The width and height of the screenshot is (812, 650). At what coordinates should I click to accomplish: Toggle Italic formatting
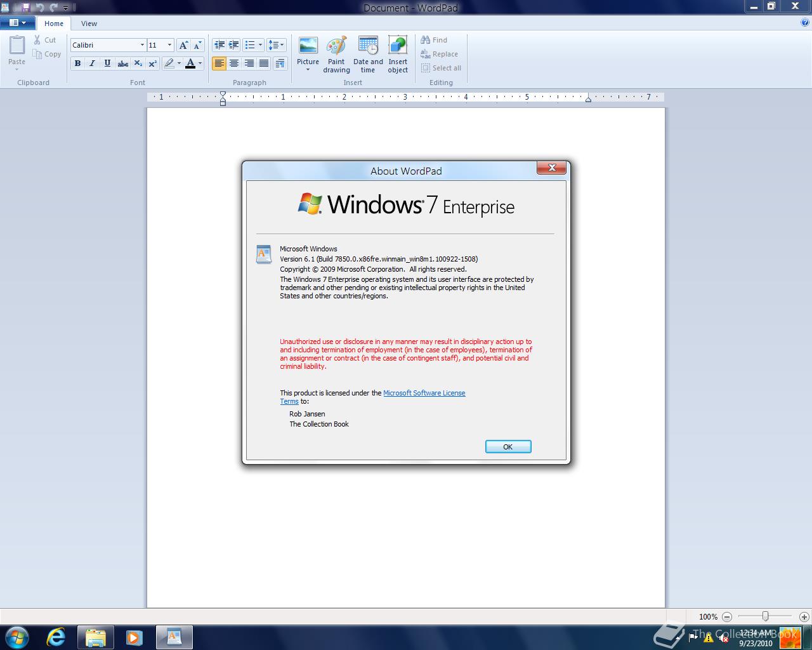(93, 63)
